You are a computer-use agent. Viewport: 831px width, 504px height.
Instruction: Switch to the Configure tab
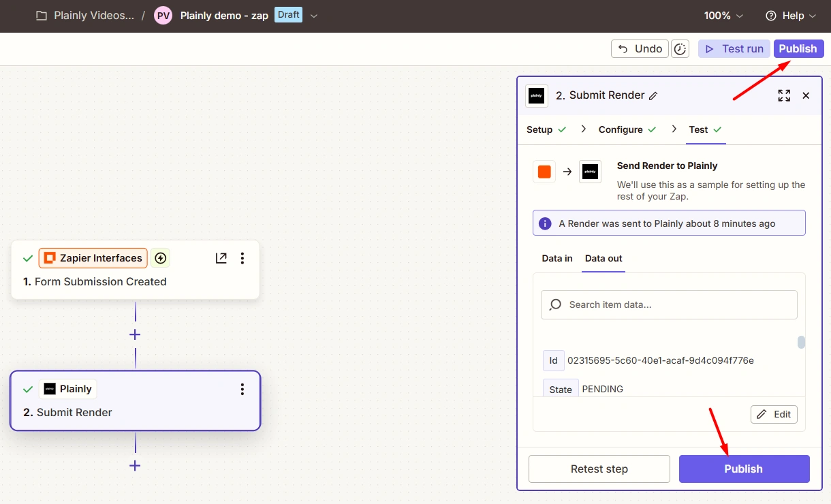627,129
